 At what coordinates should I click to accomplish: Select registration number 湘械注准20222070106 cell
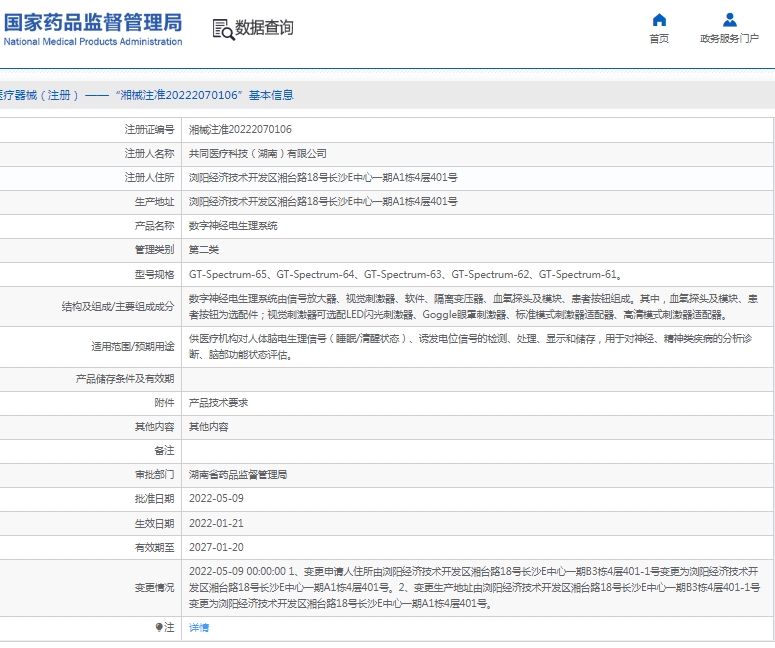240,130
